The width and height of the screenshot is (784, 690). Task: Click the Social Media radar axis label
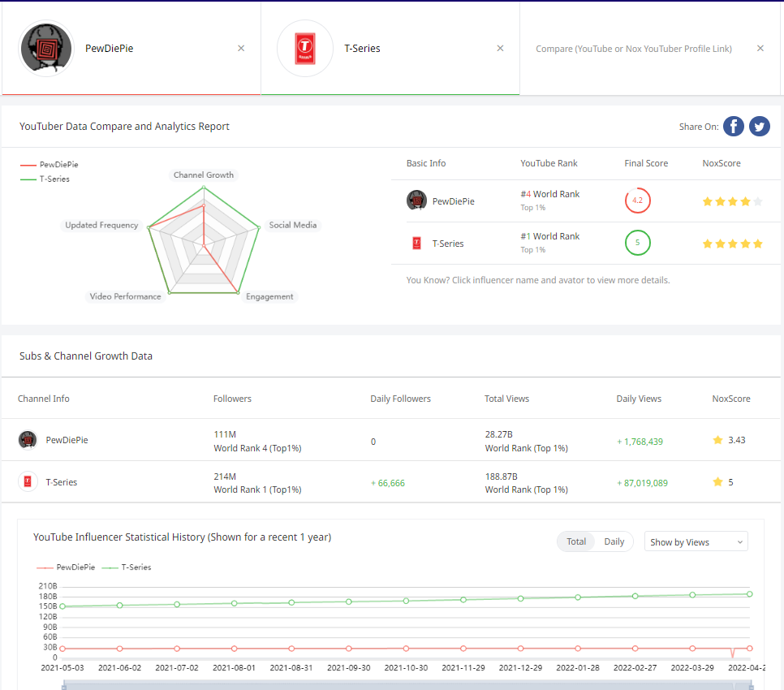pos(292,225)
